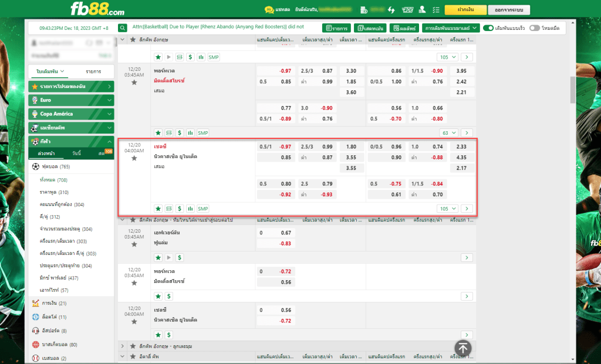Click SMP icon in เชลซี highlighted match row
601x364 pixels.
[202, 209]
